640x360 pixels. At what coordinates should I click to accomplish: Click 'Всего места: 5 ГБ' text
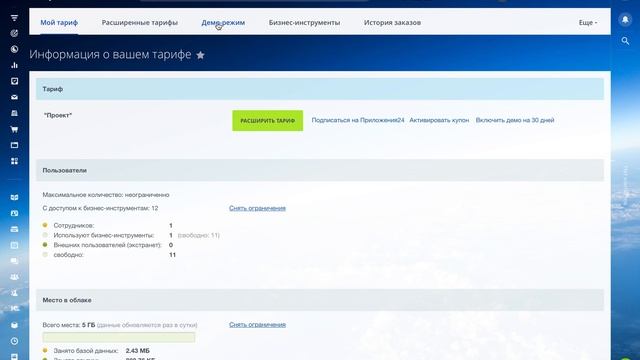click(x=69, y=325)
